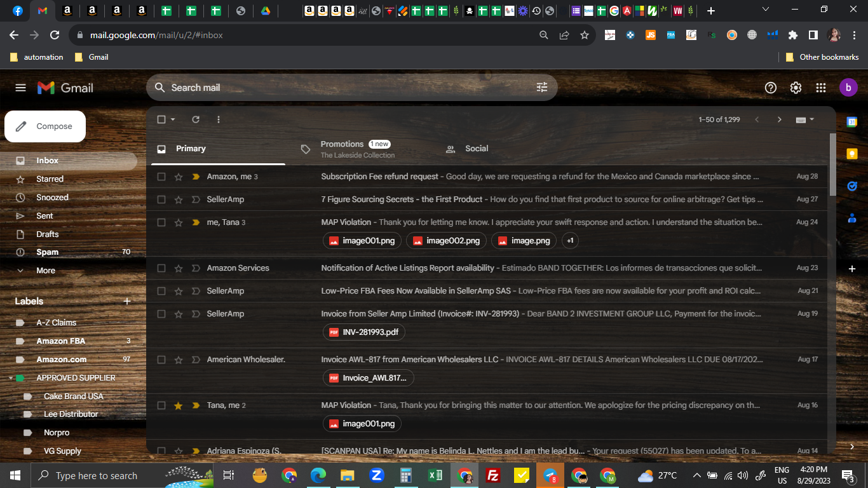Show the side panel with the bottom chevron
Viewport: 868px width, 488px height.
[x=852, y=447]
